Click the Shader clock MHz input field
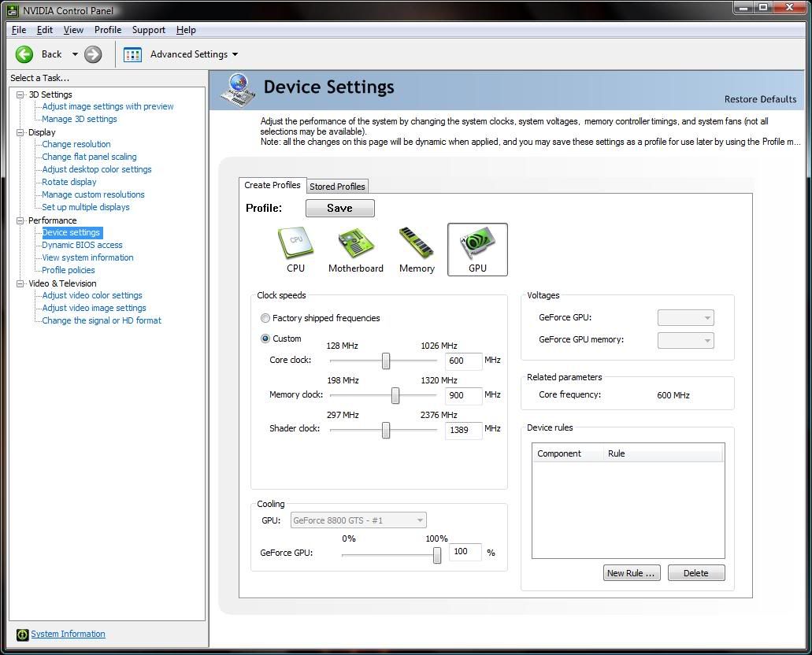Screen dimensions: 812x655 click(x=463, y=431)
